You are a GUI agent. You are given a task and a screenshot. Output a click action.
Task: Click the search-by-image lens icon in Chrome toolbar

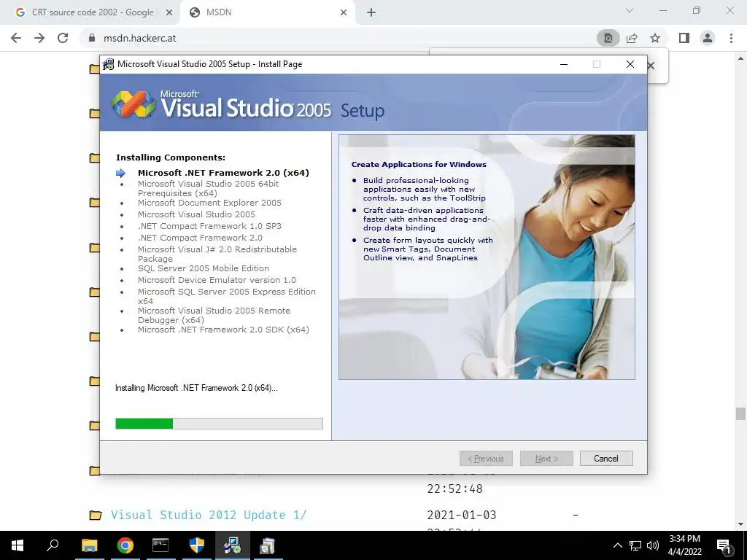pos(608,38)
